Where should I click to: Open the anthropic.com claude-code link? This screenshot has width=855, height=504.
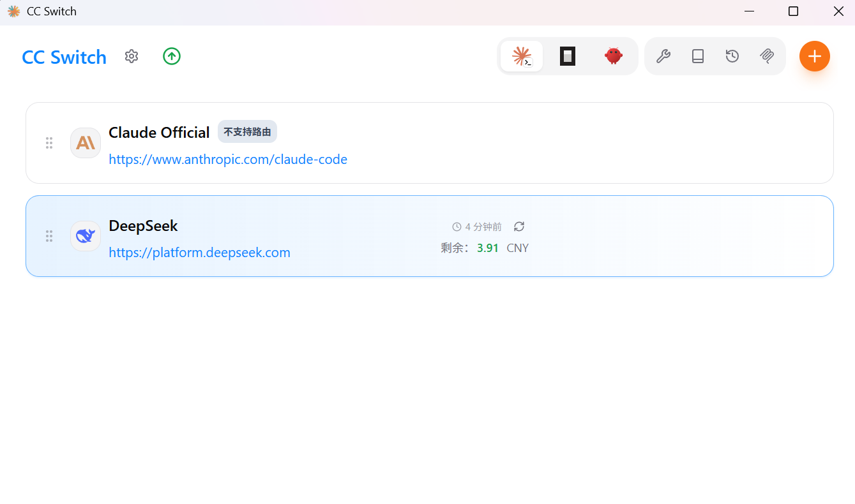pyautogui.click(x=228, y=159)
